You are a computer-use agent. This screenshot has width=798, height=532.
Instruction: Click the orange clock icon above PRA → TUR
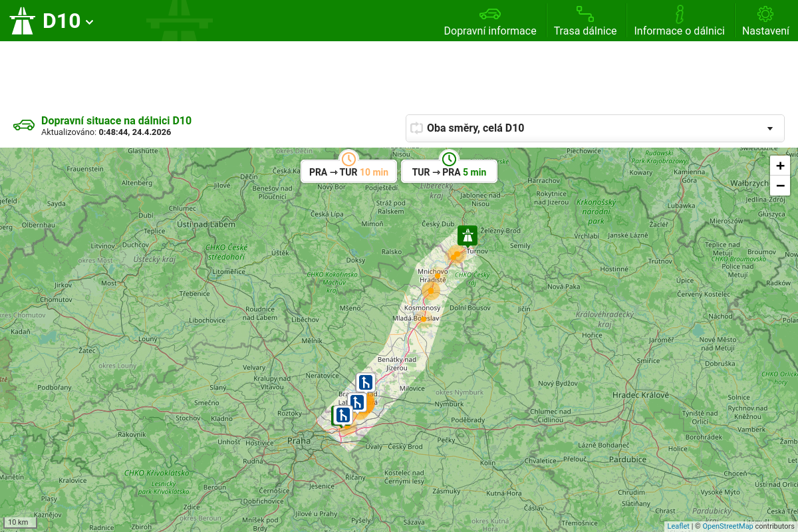point(348,159)
